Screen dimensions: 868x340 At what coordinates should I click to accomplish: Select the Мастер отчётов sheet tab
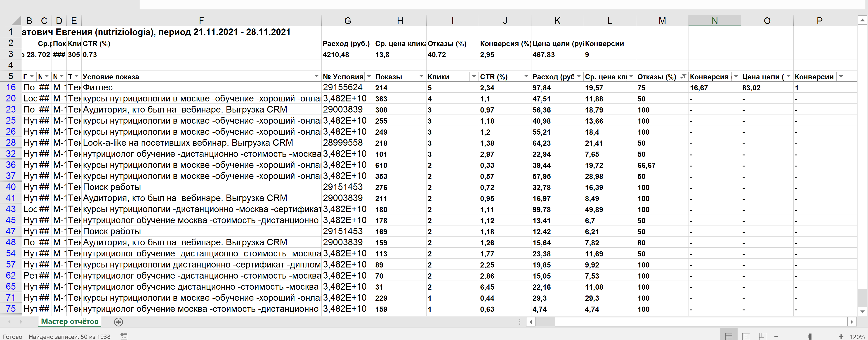coord(70,321)
